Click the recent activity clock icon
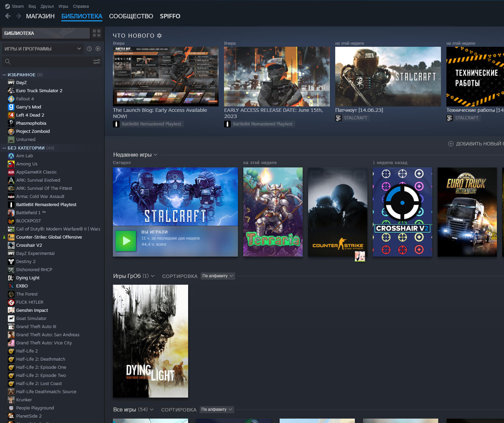The width and height of the screenshot is (504, 423). [89, 49]
